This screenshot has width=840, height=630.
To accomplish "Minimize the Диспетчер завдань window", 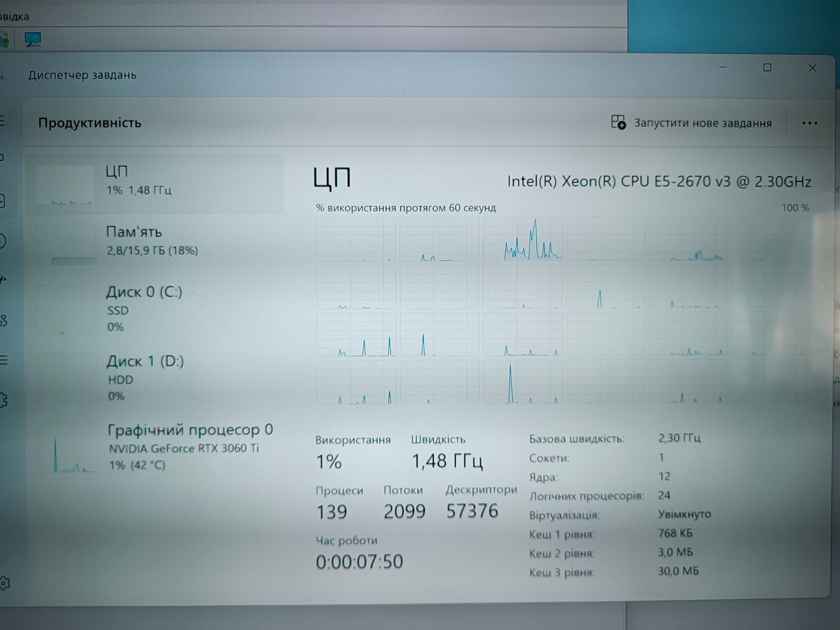I will (x=723, y=67).
